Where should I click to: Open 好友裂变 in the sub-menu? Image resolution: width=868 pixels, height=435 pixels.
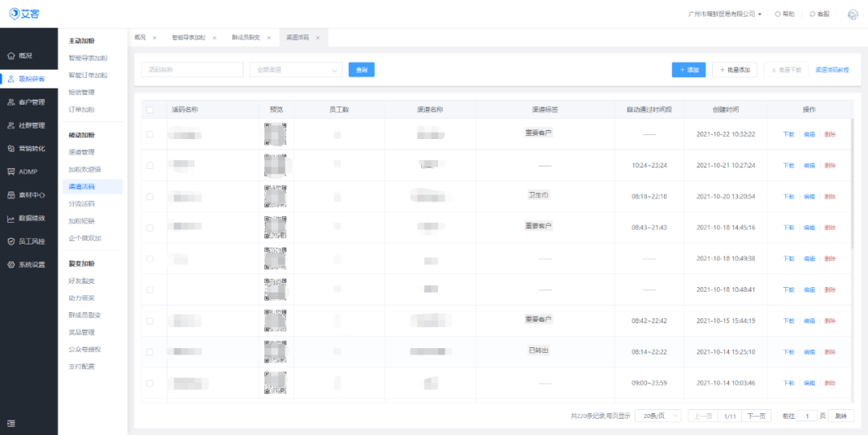(x=82, y=281)
